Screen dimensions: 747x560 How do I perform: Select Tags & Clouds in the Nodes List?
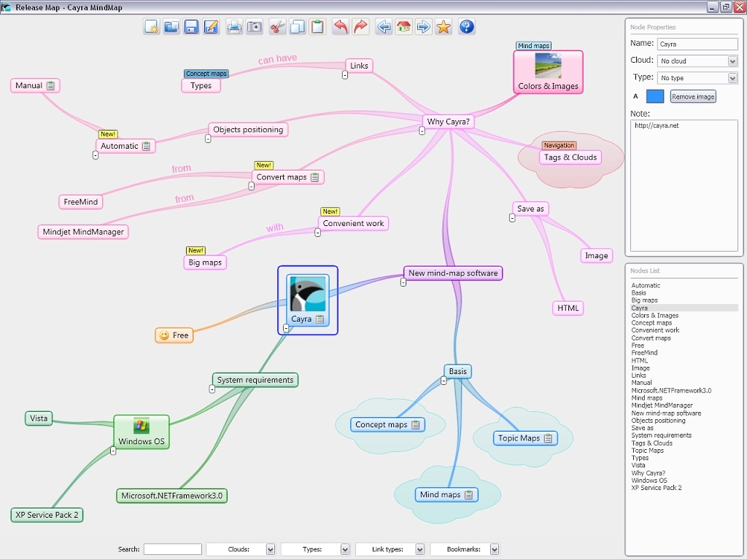pyautogui.click(x=651, y=443)
